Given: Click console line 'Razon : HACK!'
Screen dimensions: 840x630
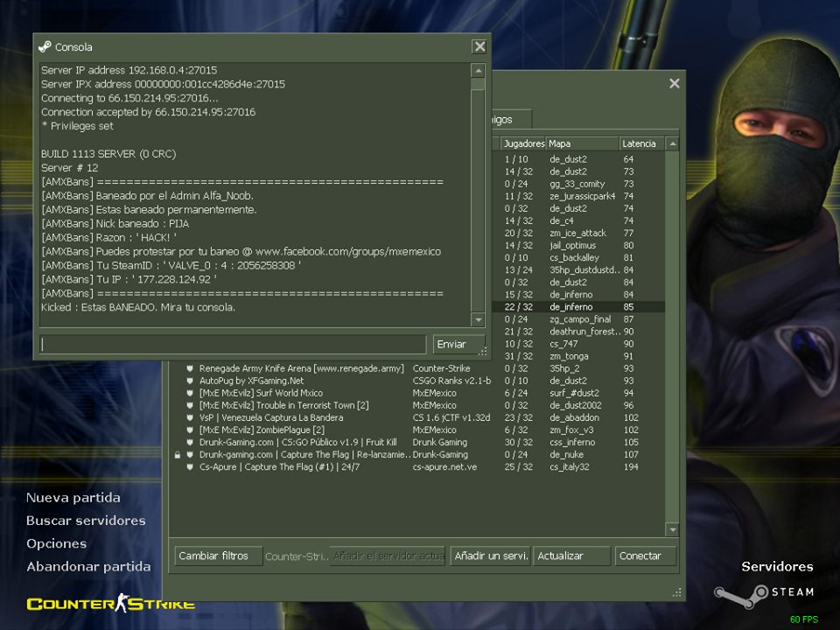Looking at the screenshot, I should tap(108, 237).
